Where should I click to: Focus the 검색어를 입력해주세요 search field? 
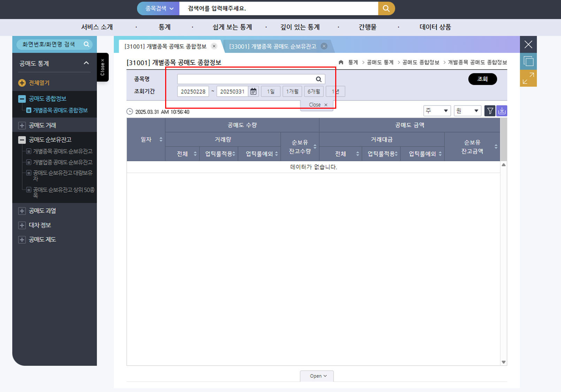click(278, 8)
